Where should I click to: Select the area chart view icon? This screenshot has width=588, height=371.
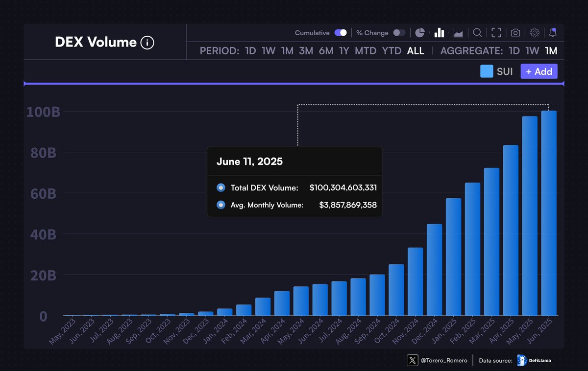pos(459,33)
